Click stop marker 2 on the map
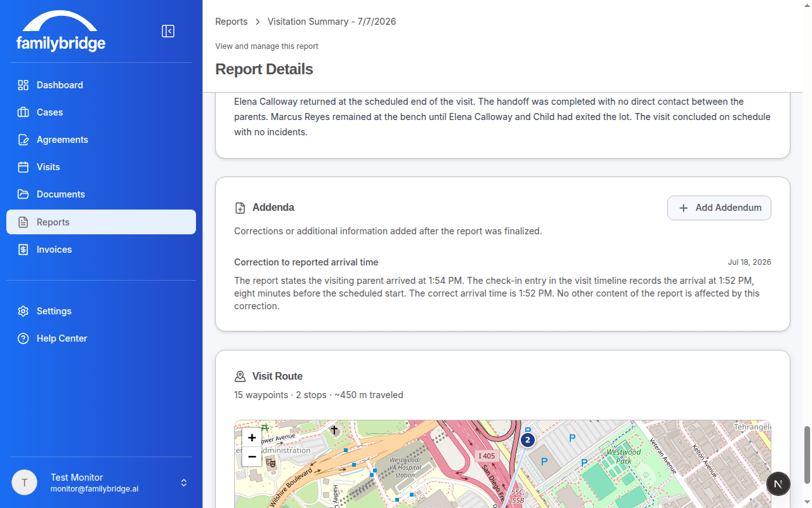Screen dimensions: 812x508 pyautogui.click(x=527, y=439)
